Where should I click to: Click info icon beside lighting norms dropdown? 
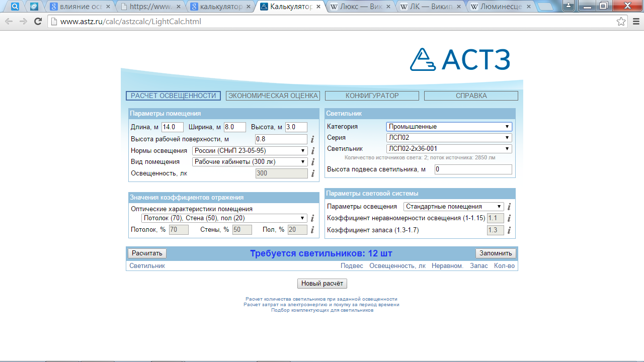tap(312, 151)
